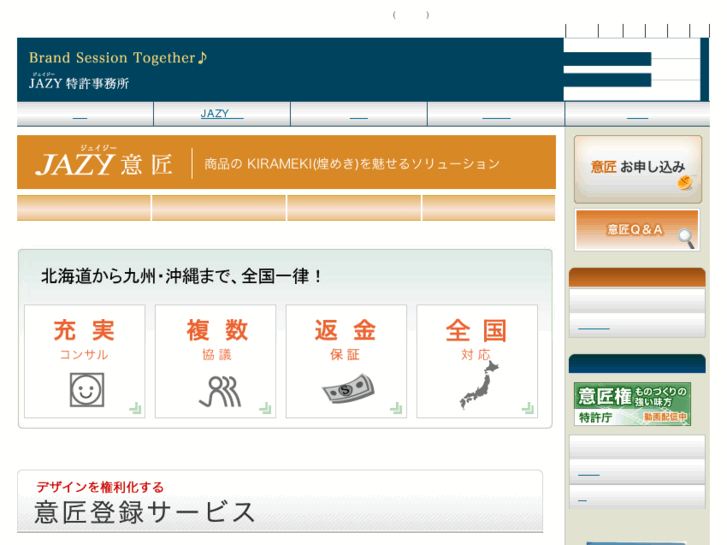
Task: Click the 北海道から九州・沖縄まで、全国一律! headline
Action: 181,276
